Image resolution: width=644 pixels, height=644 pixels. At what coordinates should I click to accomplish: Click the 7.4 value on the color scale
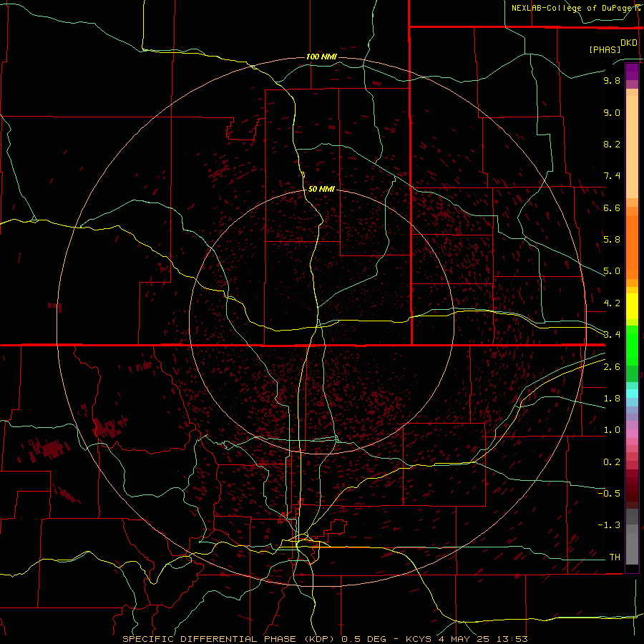(x=612, y=176)
